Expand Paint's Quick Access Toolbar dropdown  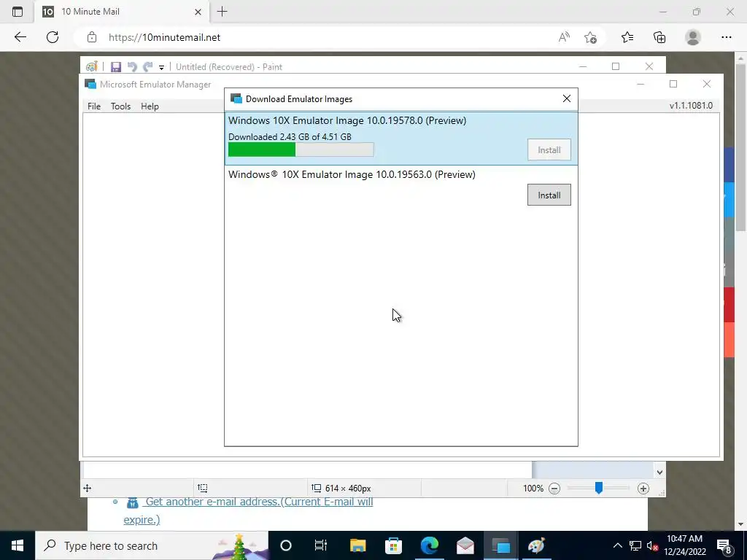click(x=161, y=67)
